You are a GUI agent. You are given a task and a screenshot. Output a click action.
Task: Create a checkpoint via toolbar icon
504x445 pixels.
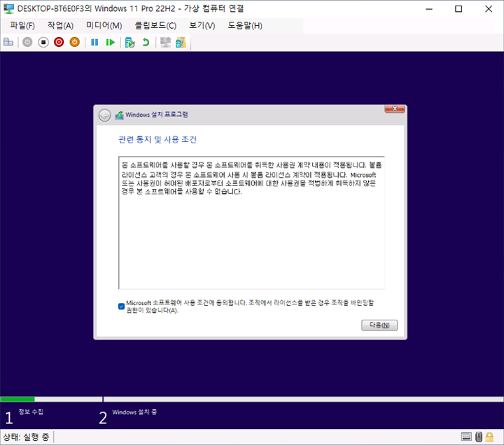click(x=130, y=42)
